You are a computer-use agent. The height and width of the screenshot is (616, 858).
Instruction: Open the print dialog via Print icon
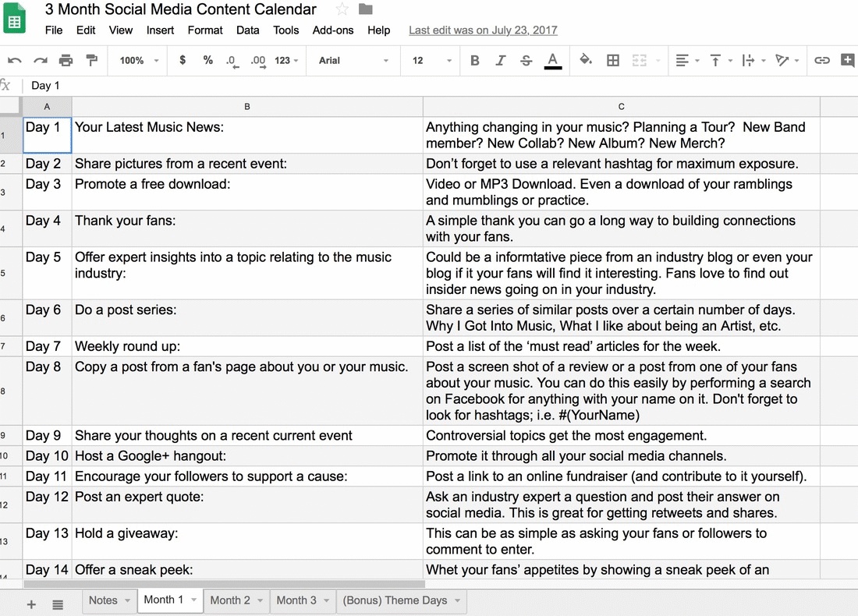coord(66,59)
